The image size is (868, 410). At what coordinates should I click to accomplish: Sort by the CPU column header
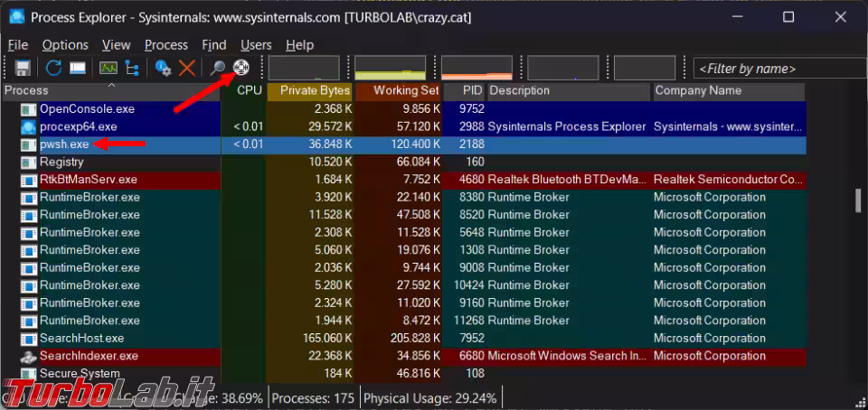244,90
